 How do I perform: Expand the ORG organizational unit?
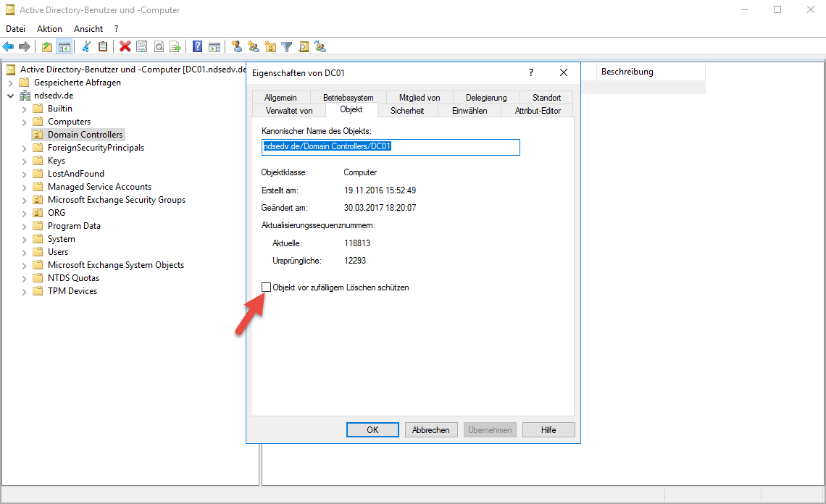[25, 213]
